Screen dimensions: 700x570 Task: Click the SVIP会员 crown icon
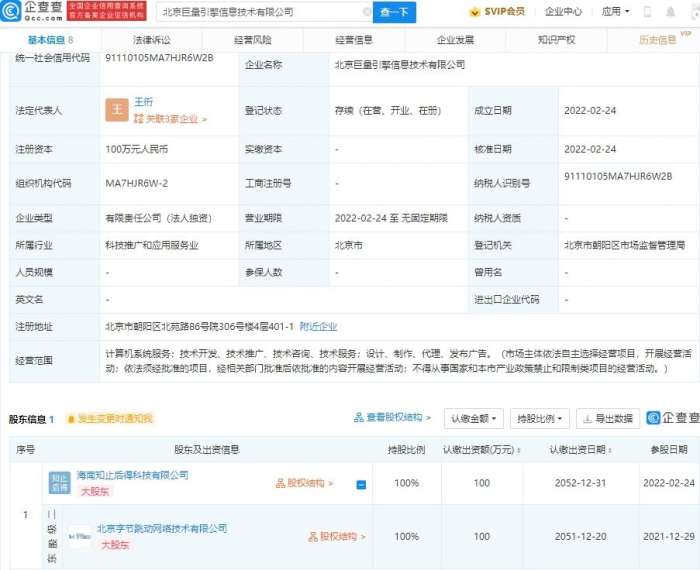click(476, 12)
